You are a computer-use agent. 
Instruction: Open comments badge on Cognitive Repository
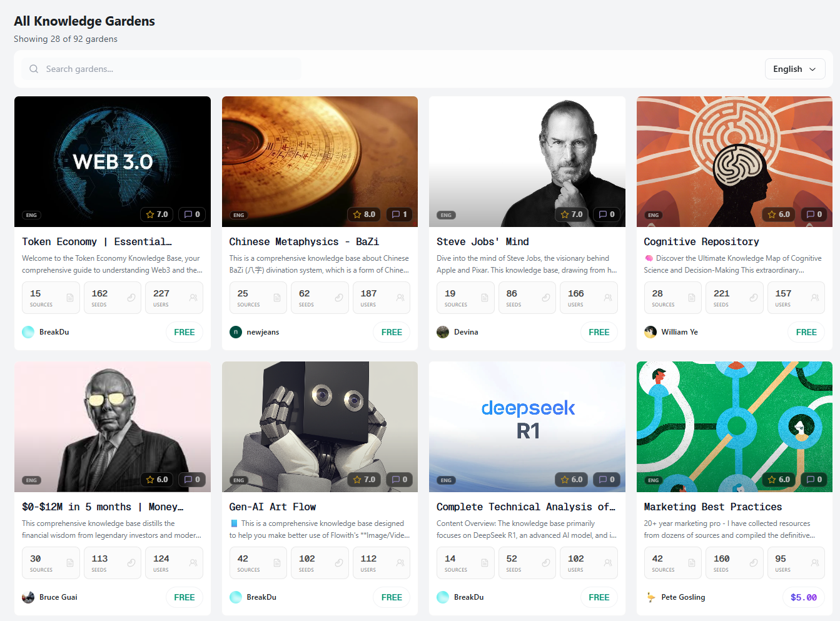[x=814, y=215]
